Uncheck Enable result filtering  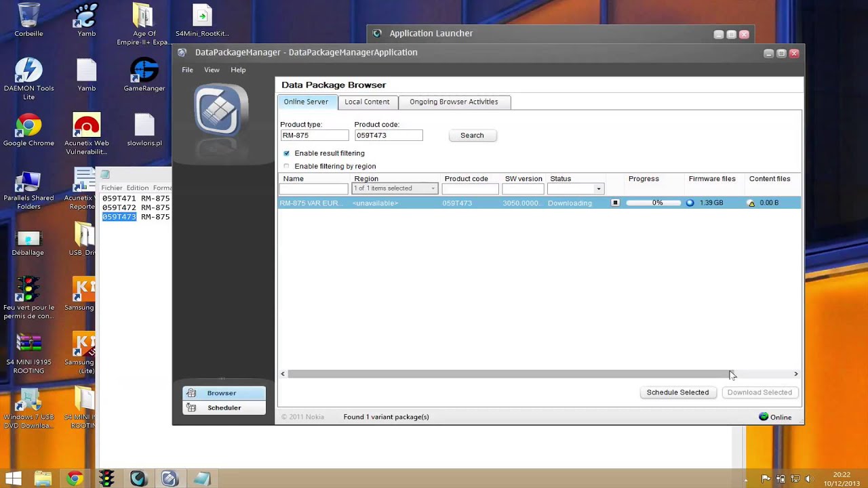point(286,153)
